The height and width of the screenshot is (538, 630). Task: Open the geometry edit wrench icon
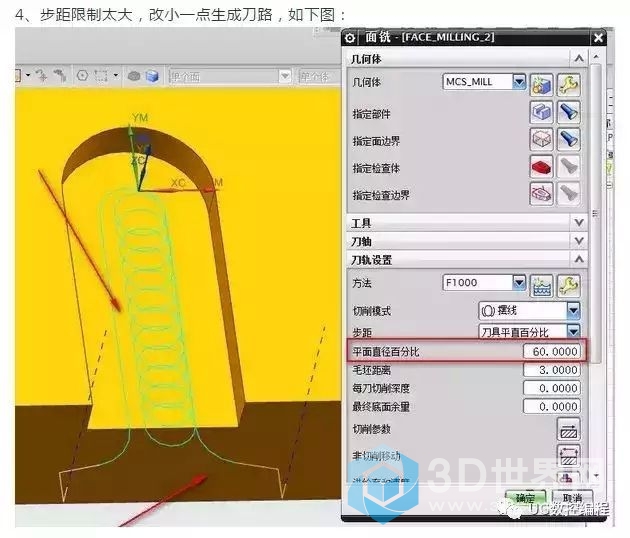coord(569,84)
